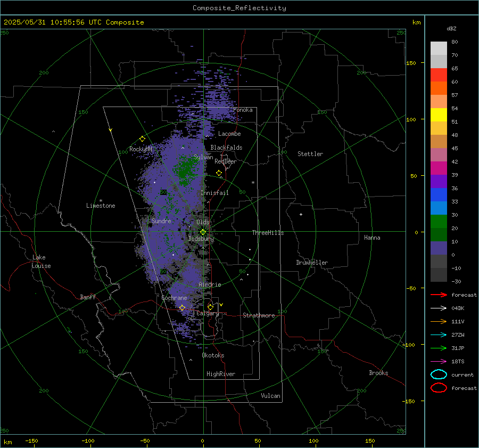Click the Calgary city label
Viewport: 479px width, 448px height.
(208, 313)
